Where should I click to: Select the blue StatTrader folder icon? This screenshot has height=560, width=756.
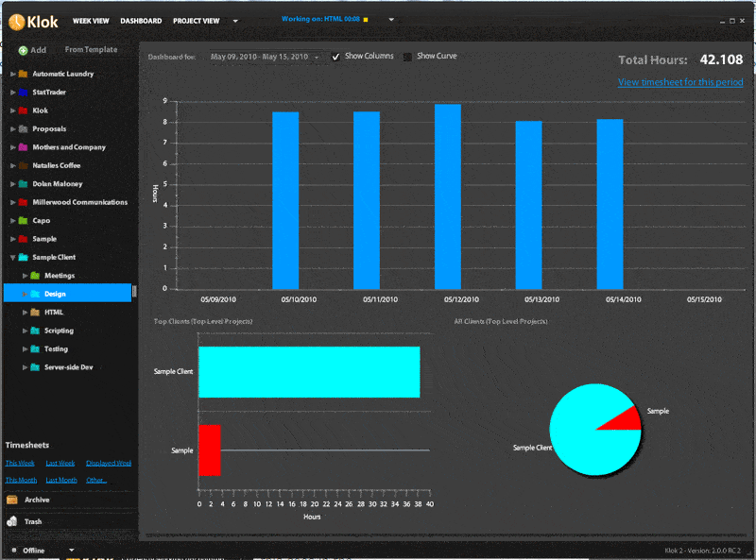tap(24, 93)
